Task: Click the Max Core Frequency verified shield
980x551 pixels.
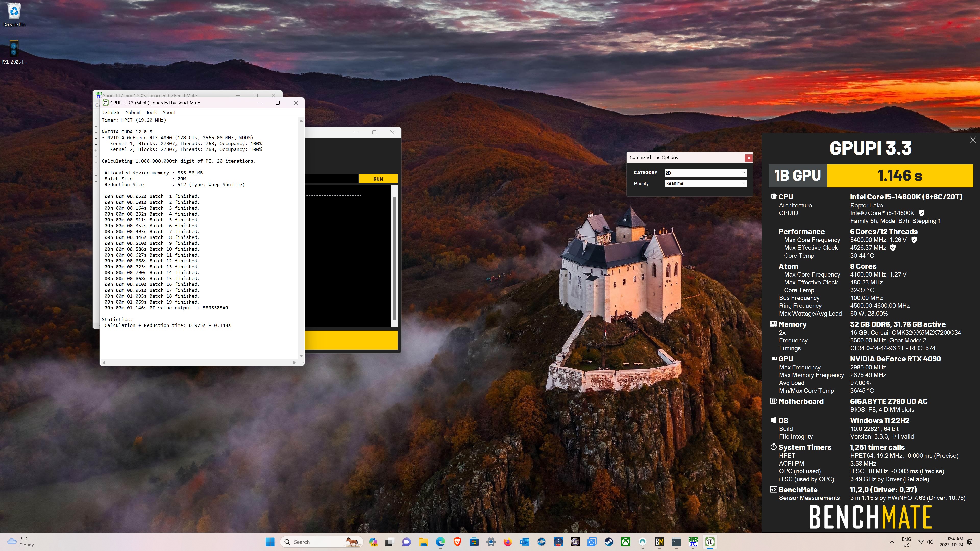Action: tap(914, 240)
